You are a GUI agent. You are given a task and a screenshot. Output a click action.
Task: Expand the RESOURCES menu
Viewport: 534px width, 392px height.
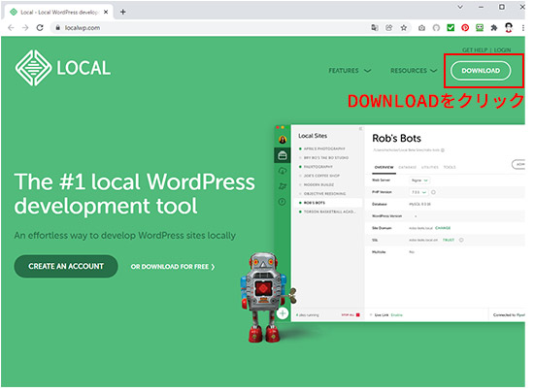(x=414, y=71)
